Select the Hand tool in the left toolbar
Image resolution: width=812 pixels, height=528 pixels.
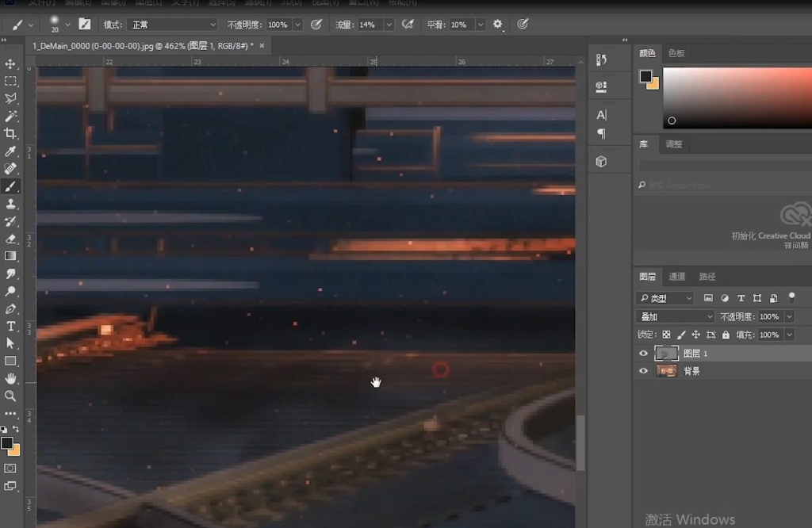click(x=10, y=379)
